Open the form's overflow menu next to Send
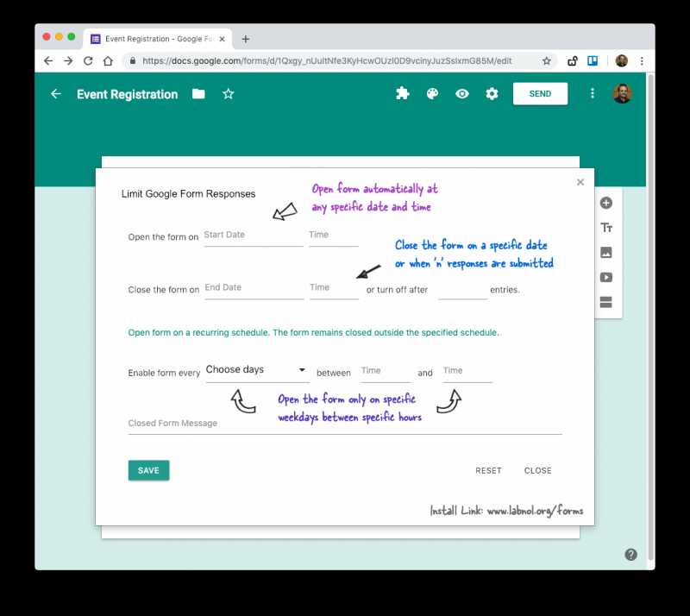The height and width of the screenshot is (616, 690). [x=593, y=93]
